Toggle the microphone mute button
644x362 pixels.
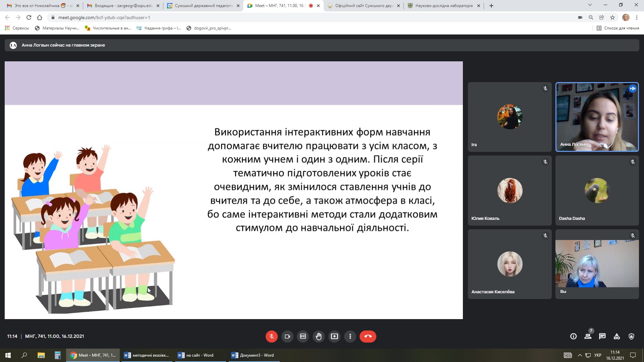[x=271, y=336]
